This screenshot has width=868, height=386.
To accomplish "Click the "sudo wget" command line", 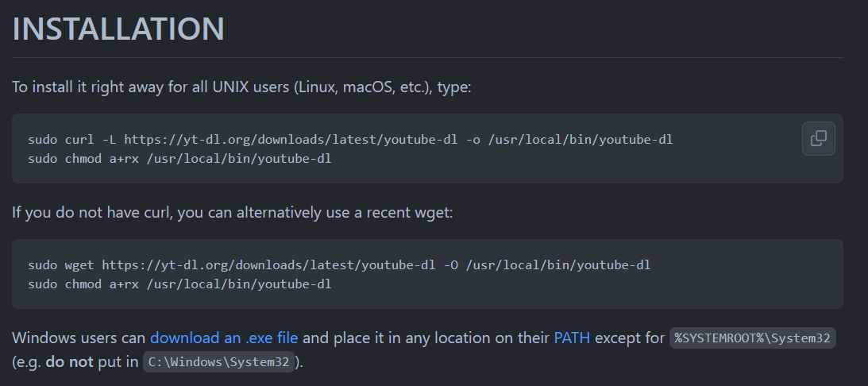I will pyautogui.click(x=339, y=265).
